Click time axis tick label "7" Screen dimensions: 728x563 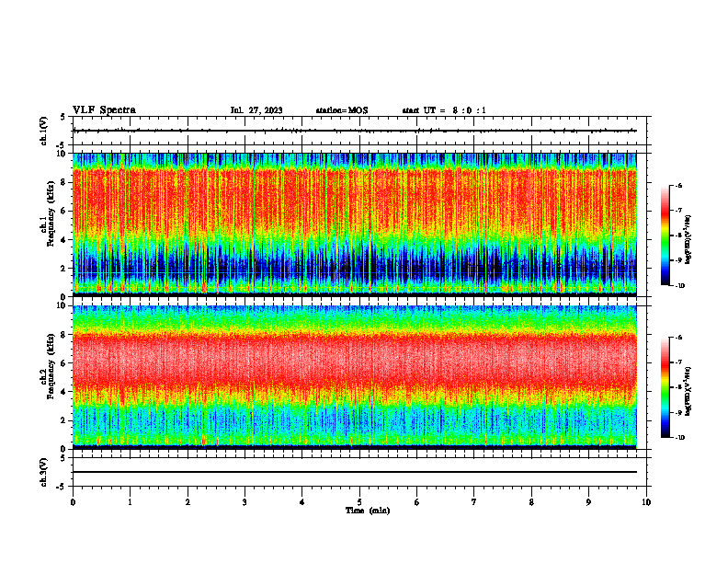(x=474, y=502)
